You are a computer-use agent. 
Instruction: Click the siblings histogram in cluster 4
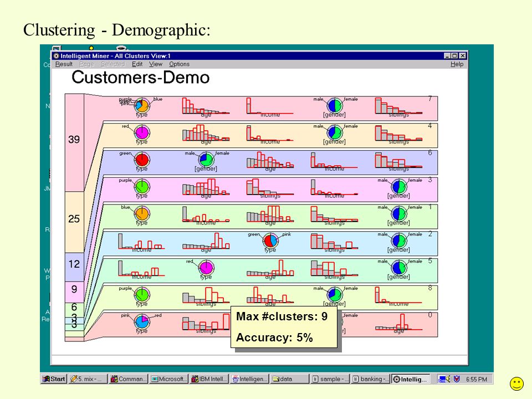coord(398,132)
